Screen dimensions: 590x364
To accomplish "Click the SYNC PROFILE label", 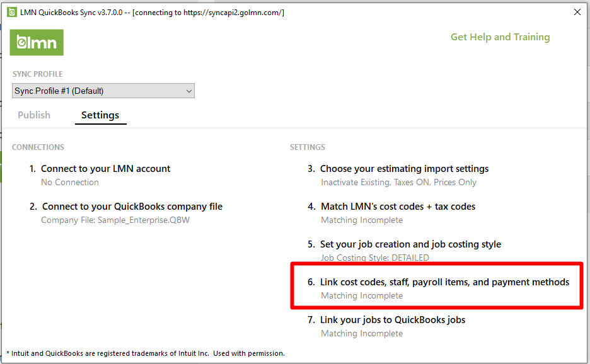I will (37, 74).
